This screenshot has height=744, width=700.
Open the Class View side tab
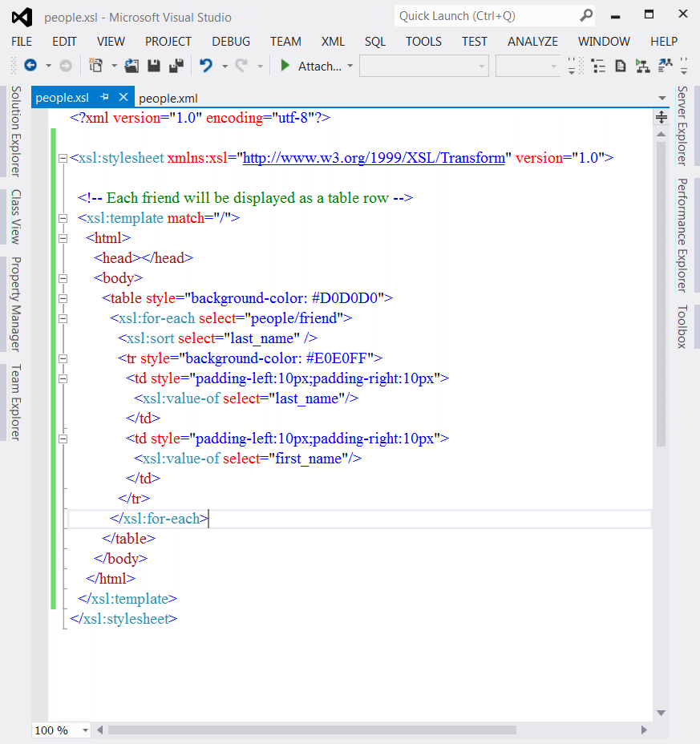(x=16, y=216)
